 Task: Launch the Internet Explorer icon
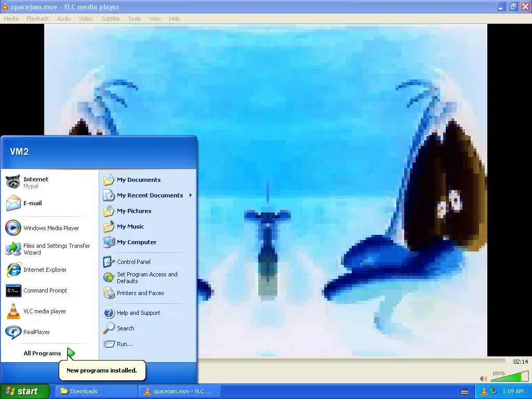(13, 270)
